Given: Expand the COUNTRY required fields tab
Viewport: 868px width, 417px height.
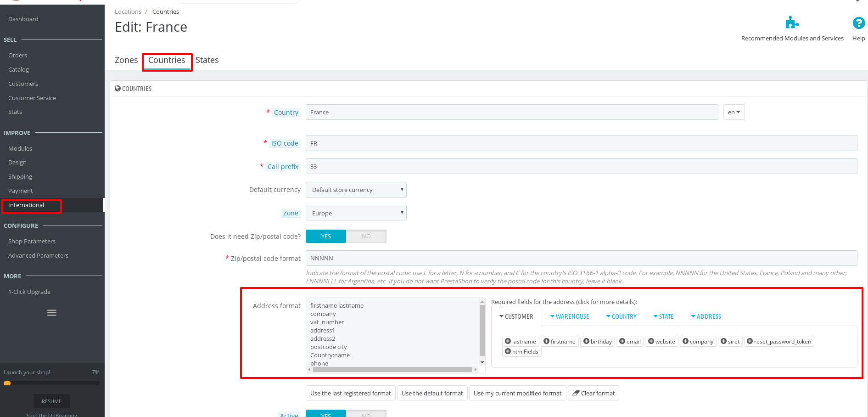Looking at the screenshot, I should [621, 316].
